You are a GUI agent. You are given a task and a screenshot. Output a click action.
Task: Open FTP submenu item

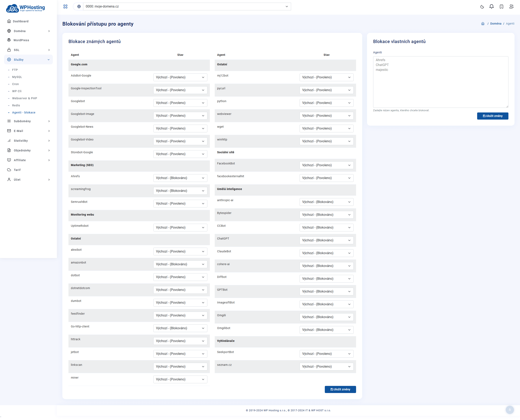15,70
